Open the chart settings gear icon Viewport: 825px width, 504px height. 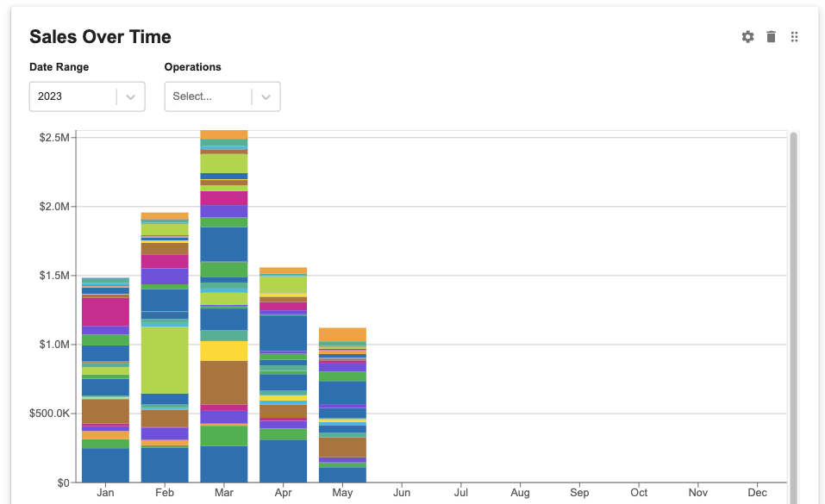[747, 37]
